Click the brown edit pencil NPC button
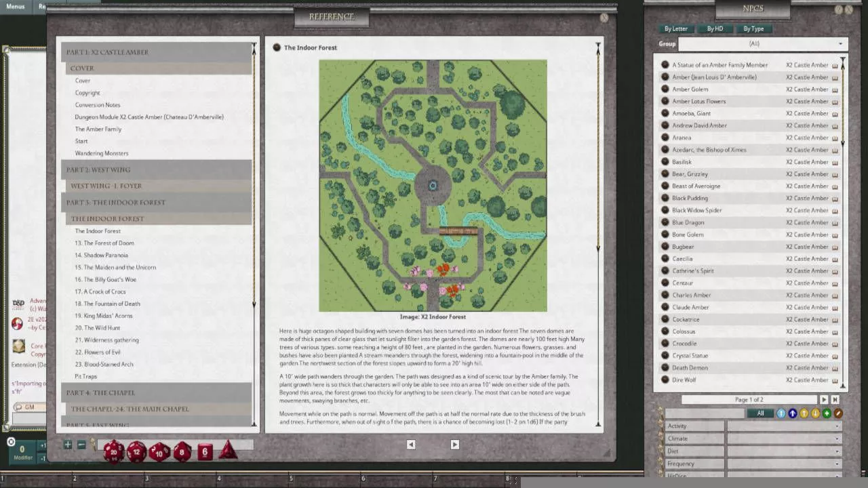 coord(838,413)
